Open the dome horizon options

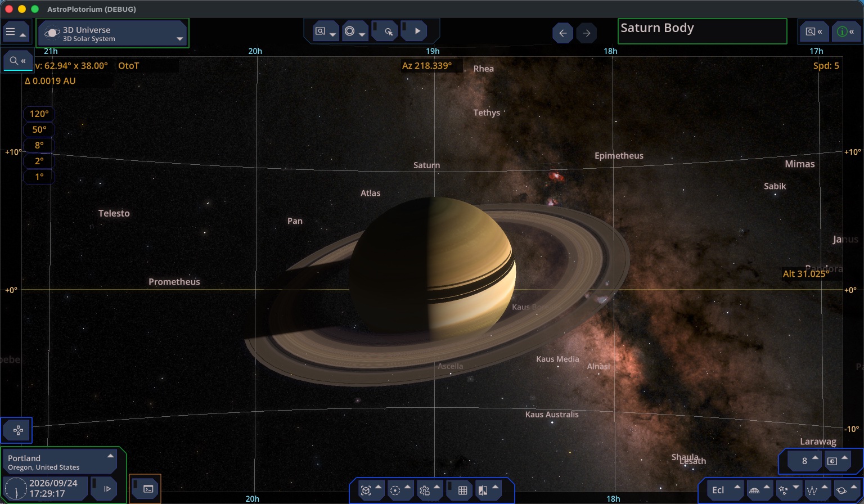[x=759, y=490]
